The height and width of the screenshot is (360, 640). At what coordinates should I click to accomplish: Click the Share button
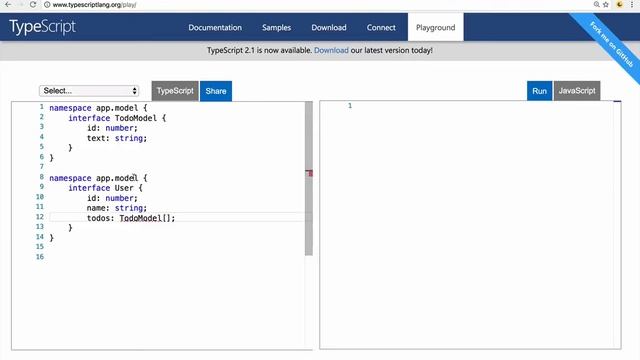tap(216, 91)
